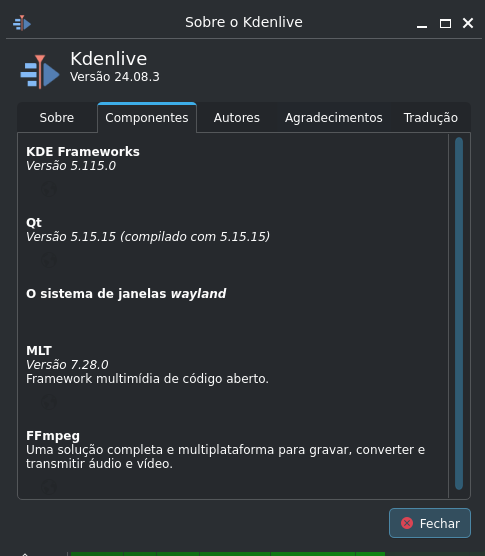Close the window using the title bar X
485x556 pixels.
(x=468, y=23)
